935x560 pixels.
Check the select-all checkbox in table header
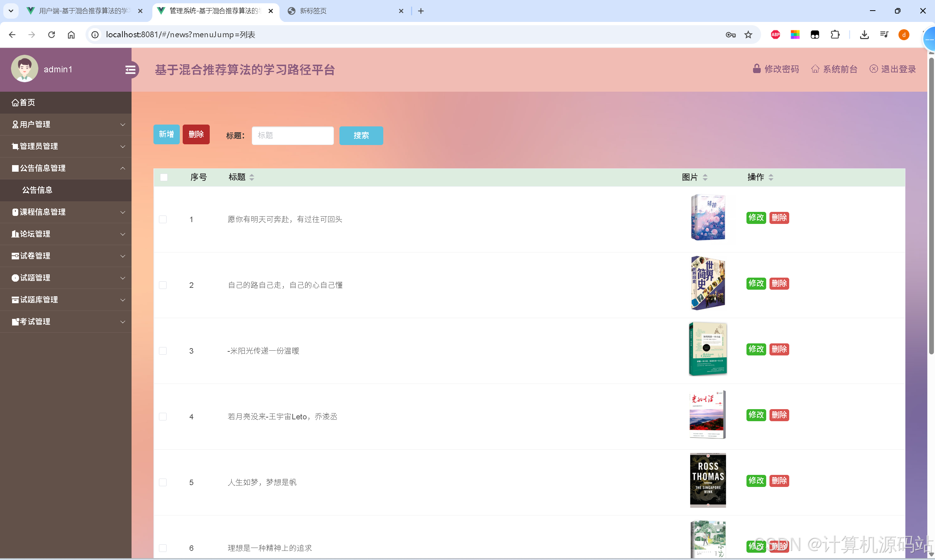coord(164,177)
